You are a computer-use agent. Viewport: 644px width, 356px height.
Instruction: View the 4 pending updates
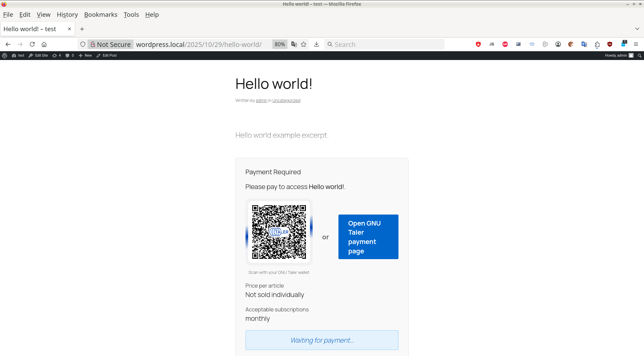(57, 56)
